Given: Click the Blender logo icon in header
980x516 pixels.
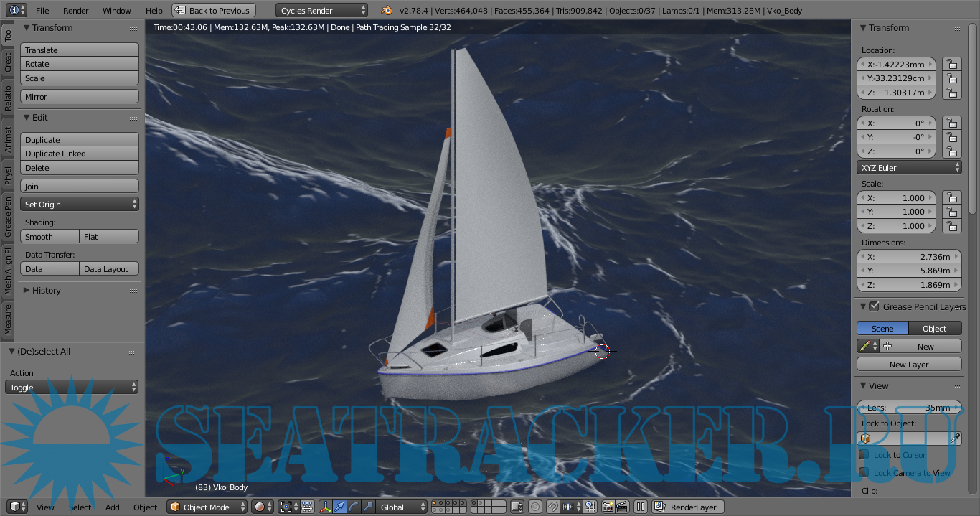Looking at the screenshot, I should point(387,11).
